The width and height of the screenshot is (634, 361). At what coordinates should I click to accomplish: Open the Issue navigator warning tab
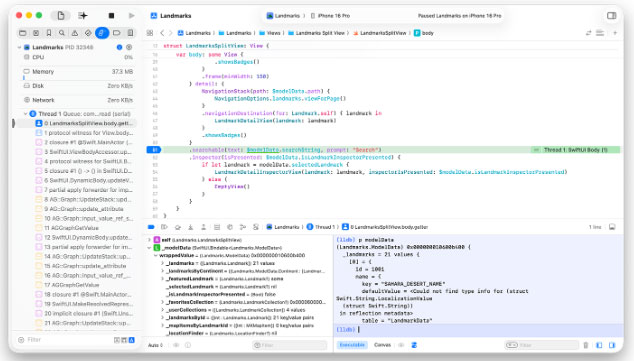click(x=75, y=33)
